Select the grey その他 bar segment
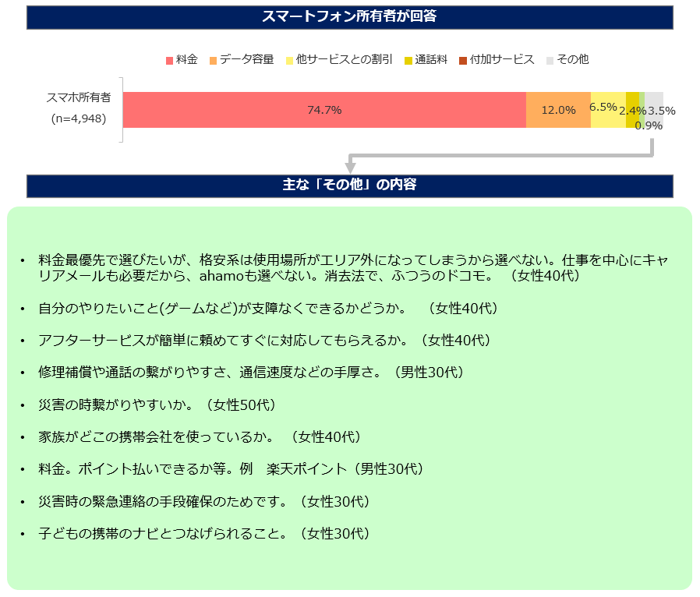The image size is (700, 597). [x=654, y=110]
